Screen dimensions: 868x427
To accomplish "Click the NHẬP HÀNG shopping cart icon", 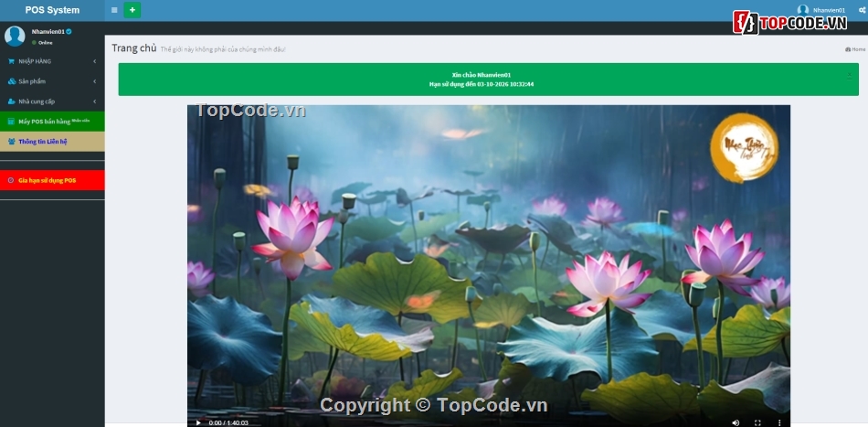I will coord(11,61).
